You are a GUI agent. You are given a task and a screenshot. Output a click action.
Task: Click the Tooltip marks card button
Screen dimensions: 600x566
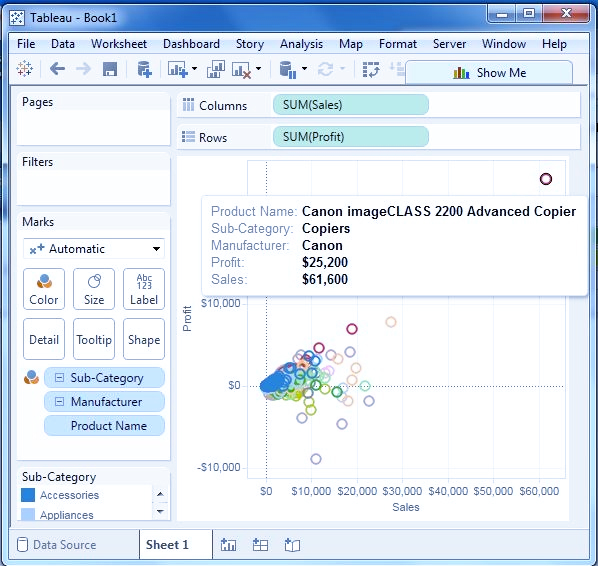point(94,339)
